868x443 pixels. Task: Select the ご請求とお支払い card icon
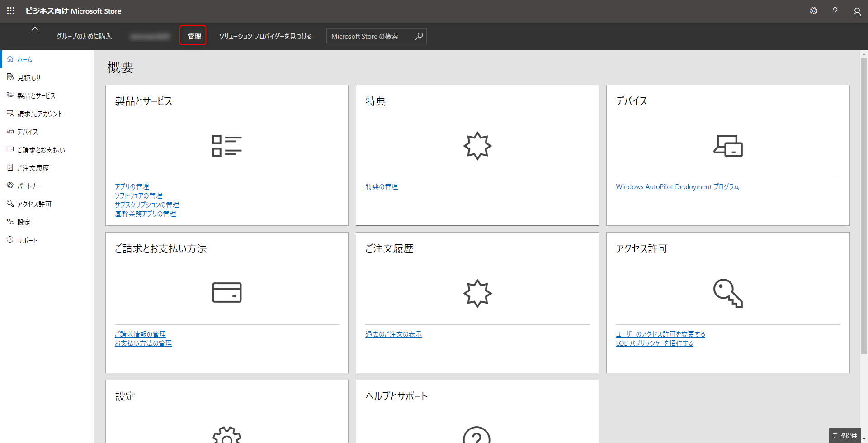pyautogui.click(x=10, y=149)
